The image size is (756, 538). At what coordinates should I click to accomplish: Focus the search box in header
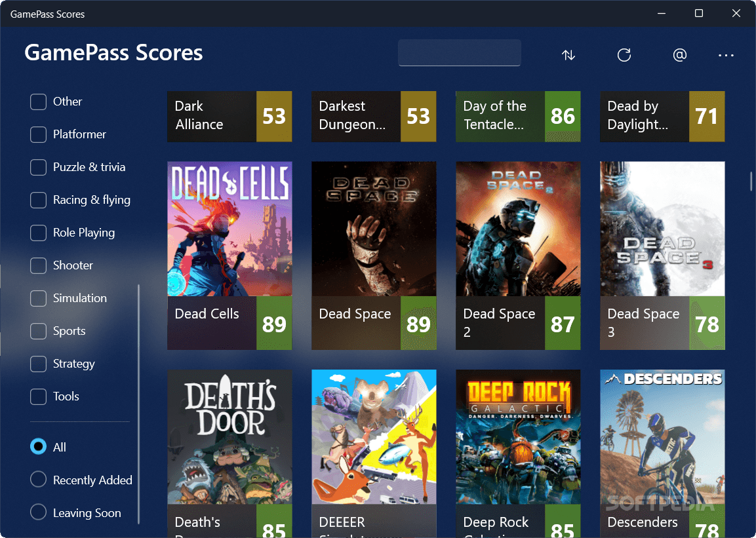click(x=459, y=52)
